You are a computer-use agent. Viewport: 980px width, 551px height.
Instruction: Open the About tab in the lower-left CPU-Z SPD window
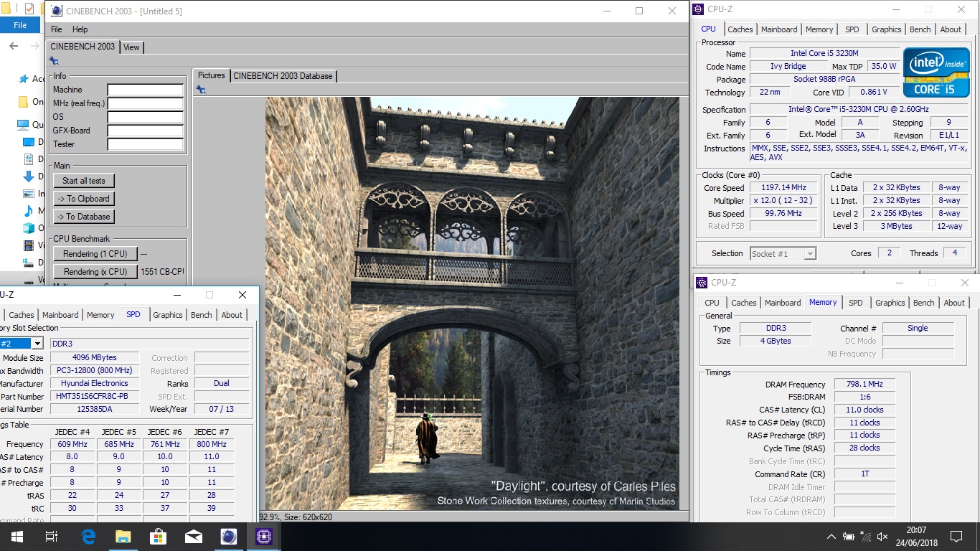pos(232,315)
